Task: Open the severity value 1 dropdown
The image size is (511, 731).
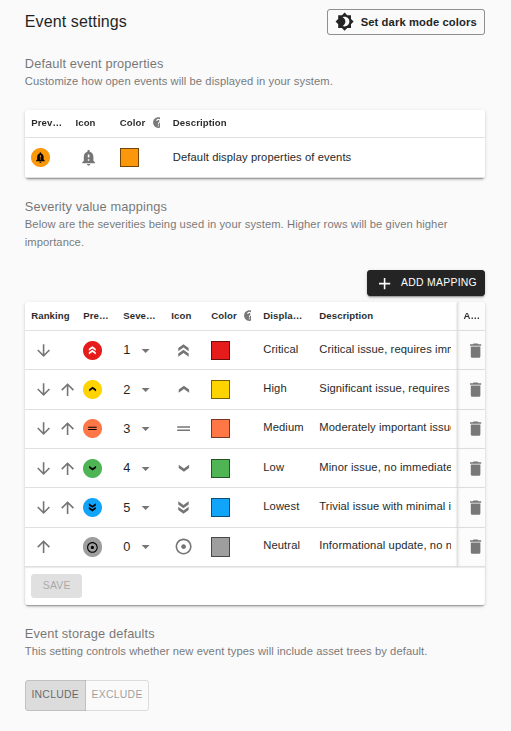Action: pyautogui.click(x=136, y=350)
